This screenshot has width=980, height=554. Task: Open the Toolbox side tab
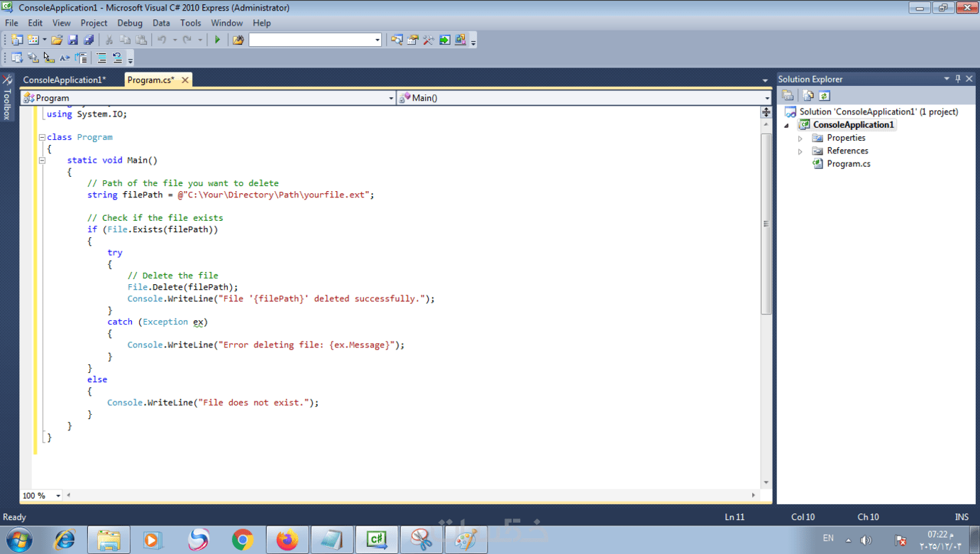click(7, 97)
